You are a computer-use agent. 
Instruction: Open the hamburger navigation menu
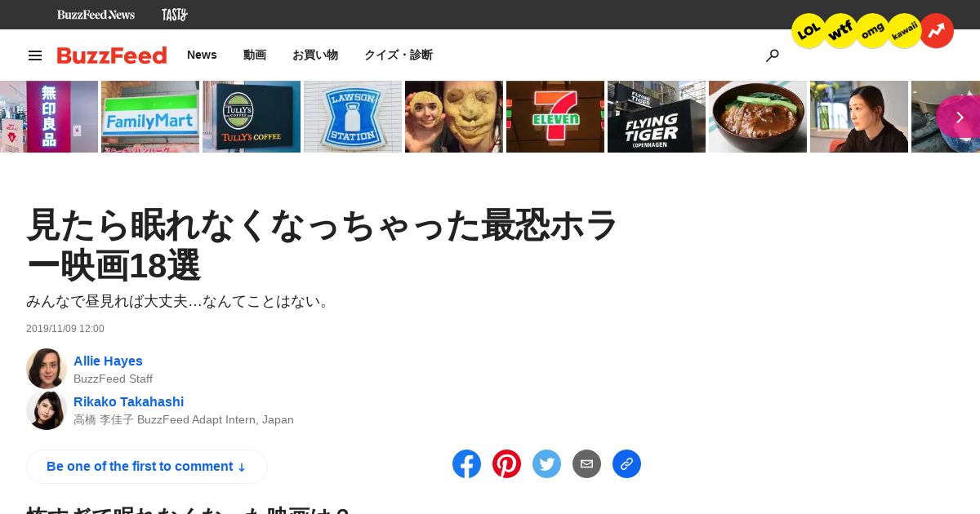point(35,55)
